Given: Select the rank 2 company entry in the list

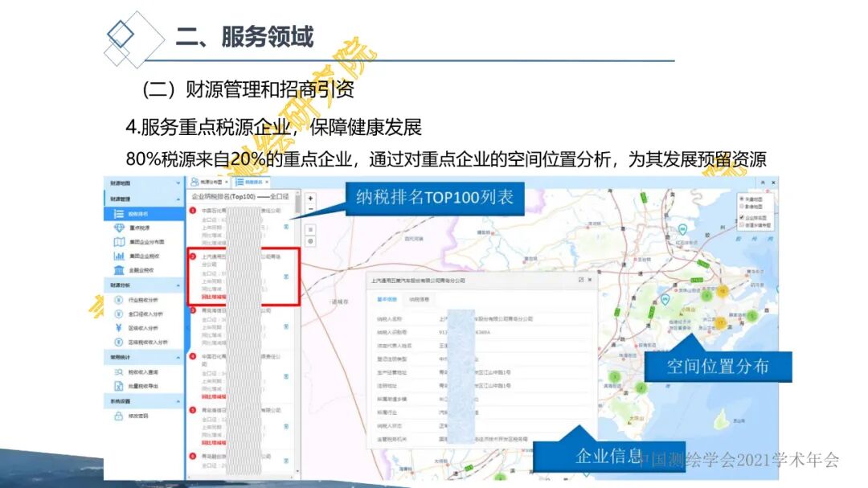Looking at the screenshot, I should pos(244,277).
